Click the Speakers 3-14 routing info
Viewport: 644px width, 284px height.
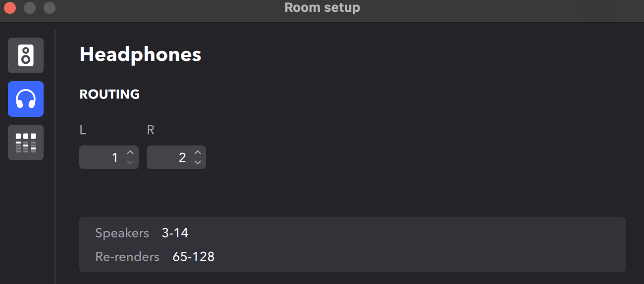click(142, 233)
